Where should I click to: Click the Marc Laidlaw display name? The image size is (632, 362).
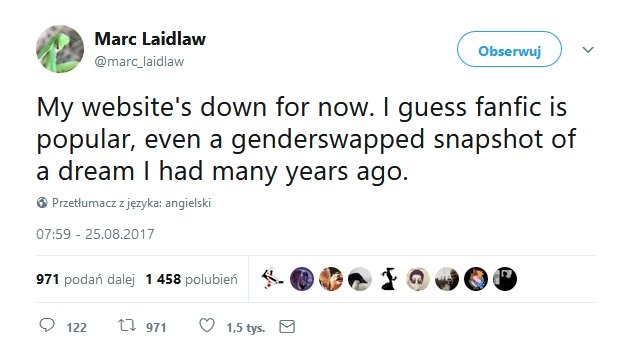click(x=150, y=39)
